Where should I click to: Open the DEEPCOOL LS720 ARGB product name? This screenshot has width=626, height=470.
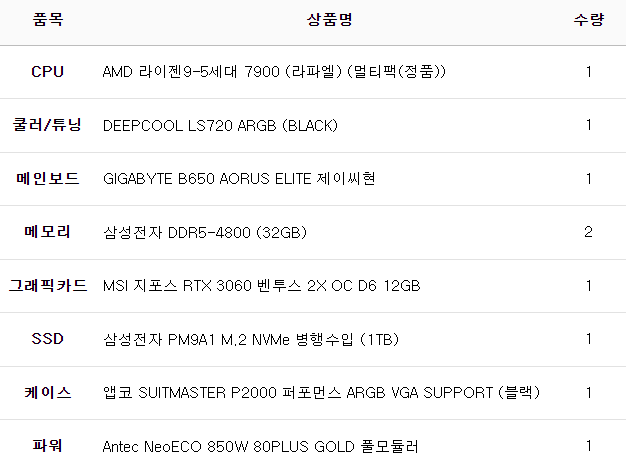pos(220,126)
